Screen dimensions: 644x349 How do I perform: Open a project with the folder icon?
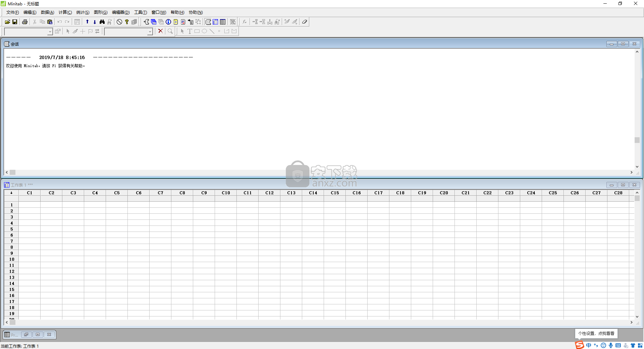click(x=7, y=22)
